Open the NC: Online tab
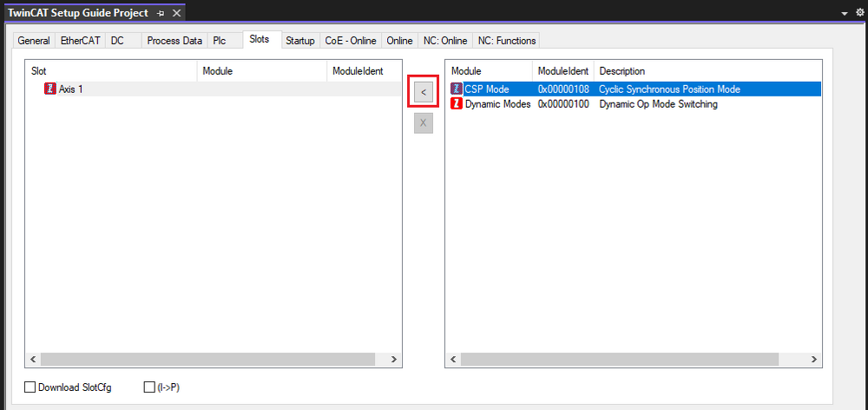The height and width of the screenshot is (410, 868). (445, 41)
